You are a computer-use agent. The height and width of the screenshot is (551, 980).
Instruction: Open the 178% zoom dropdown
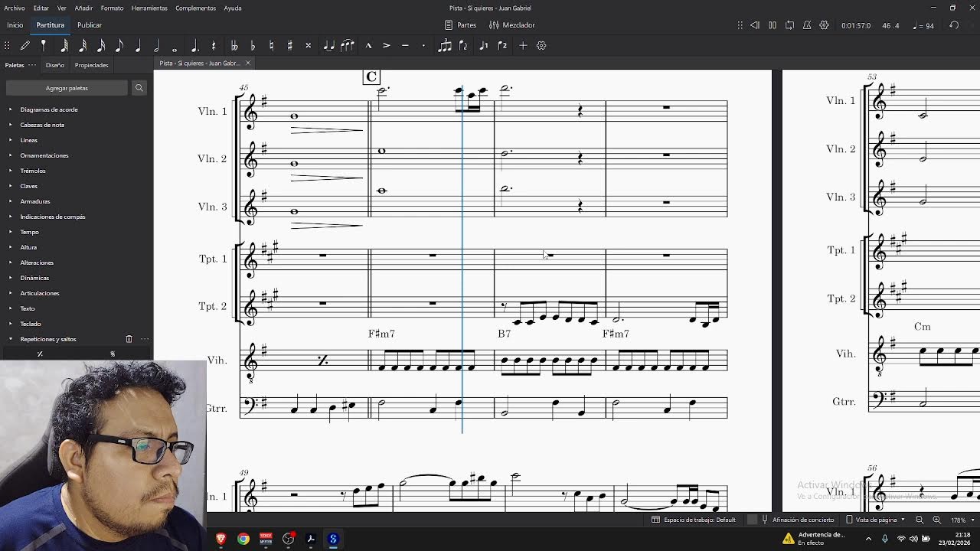[x=962, y=520]
